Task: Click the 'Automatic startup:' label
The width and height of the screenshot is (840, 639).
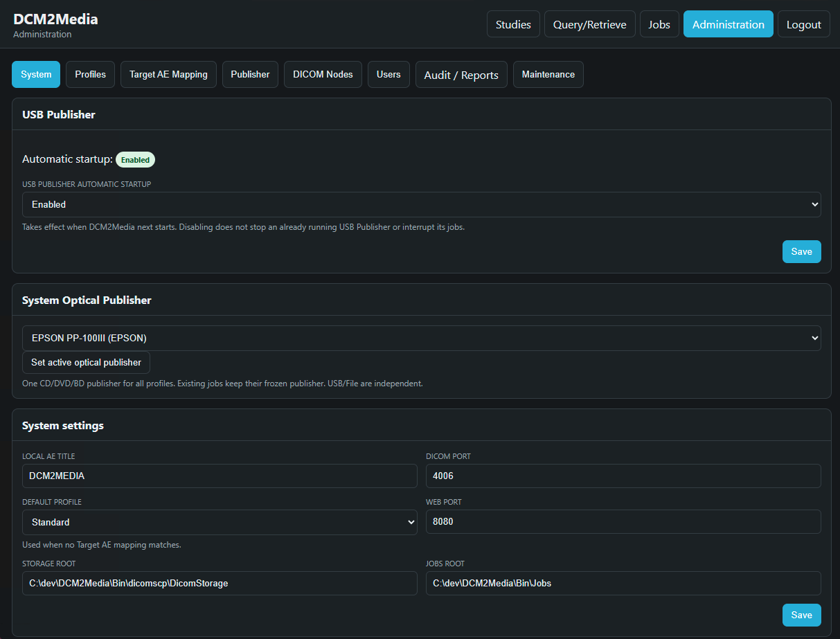Action: coord(67,159)
